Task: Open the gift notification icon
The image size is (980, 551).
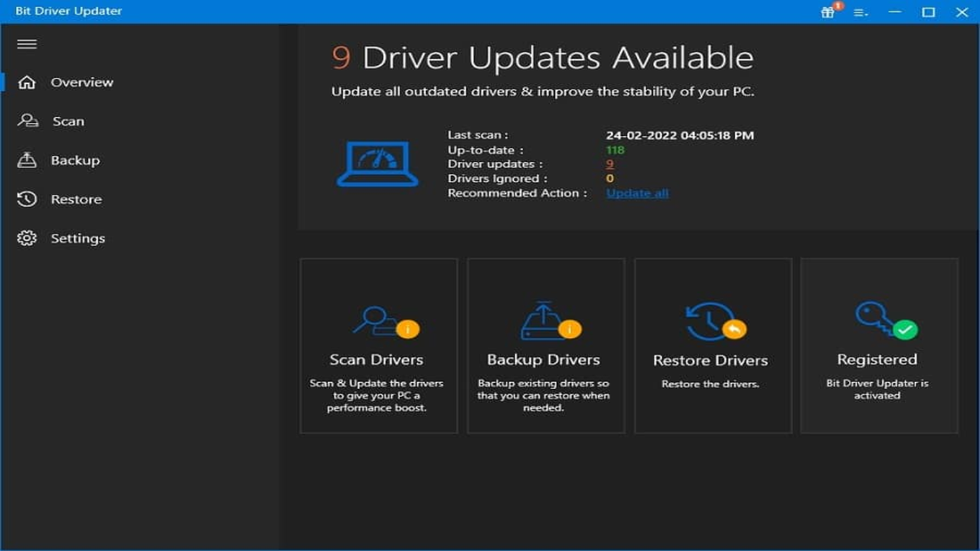Action: pos(829,11)
